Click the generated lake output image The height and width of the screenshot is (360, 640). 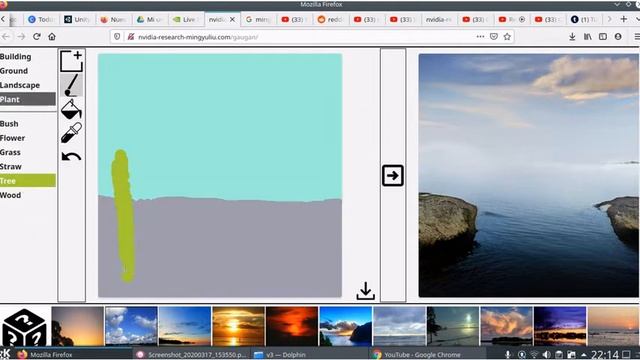pyautogui.click(x=529, y=176)
